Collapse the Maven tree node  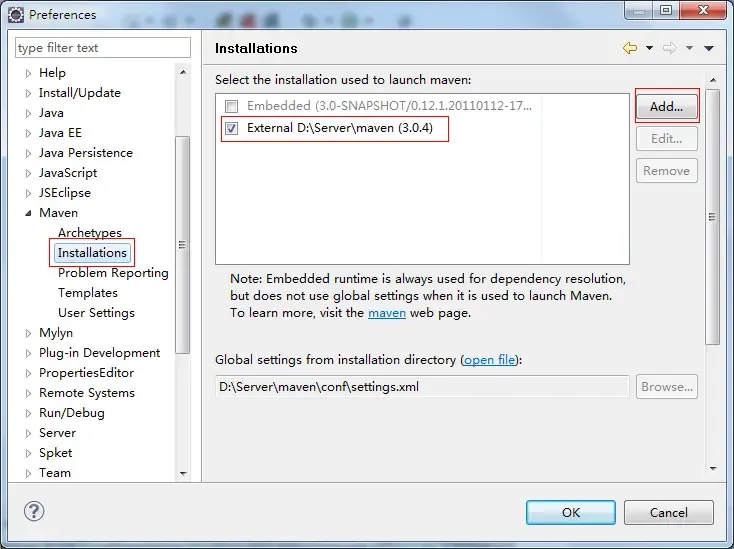(29, 213)
